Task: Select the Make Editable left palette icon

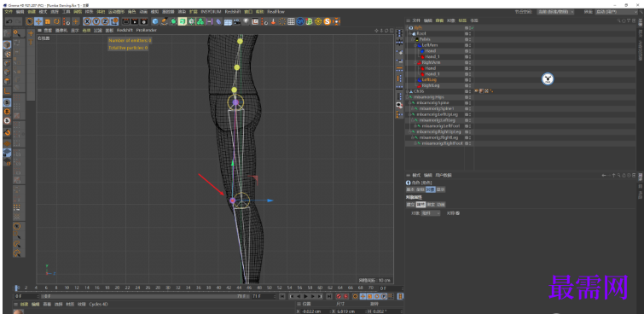Action: point(8,33)
